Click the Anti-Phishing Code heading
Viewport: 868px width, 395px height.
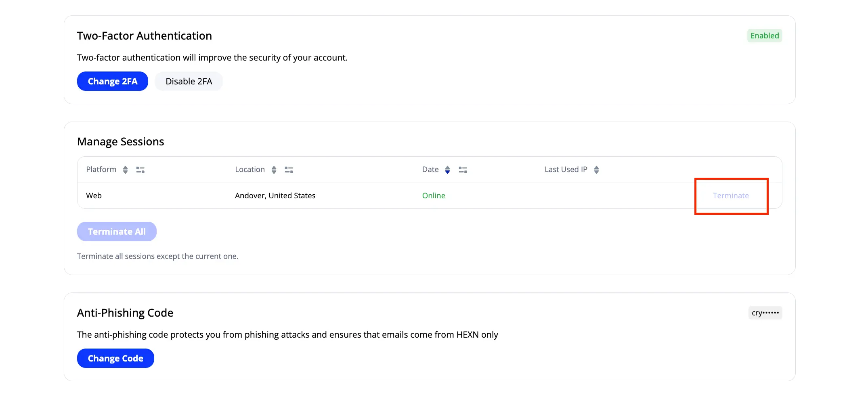click(125, 313)
